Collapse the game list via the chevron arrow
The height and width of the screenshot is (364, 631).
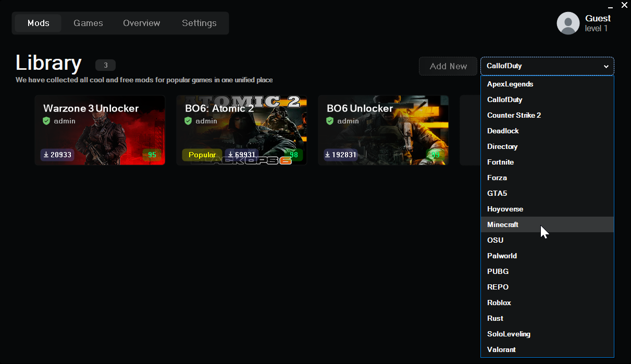606,67
